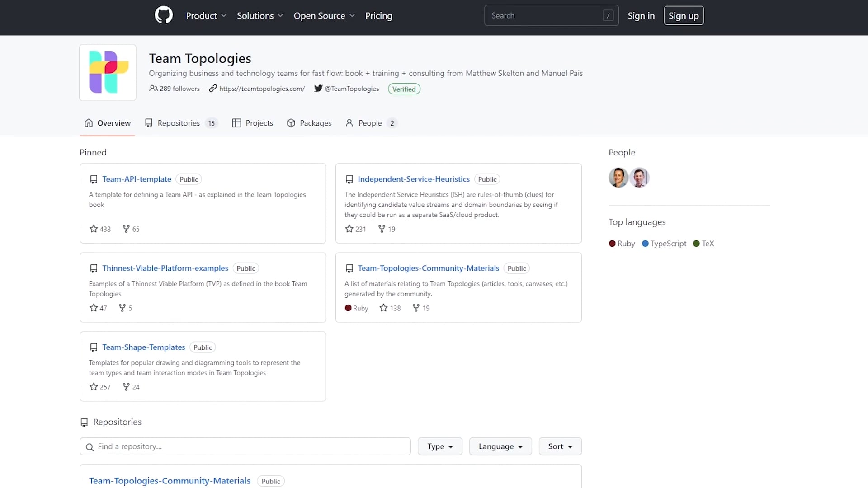Open stargazers (138) of Community-Materials pinned card
Screen dimensions: 868x488
pos(390,308)
